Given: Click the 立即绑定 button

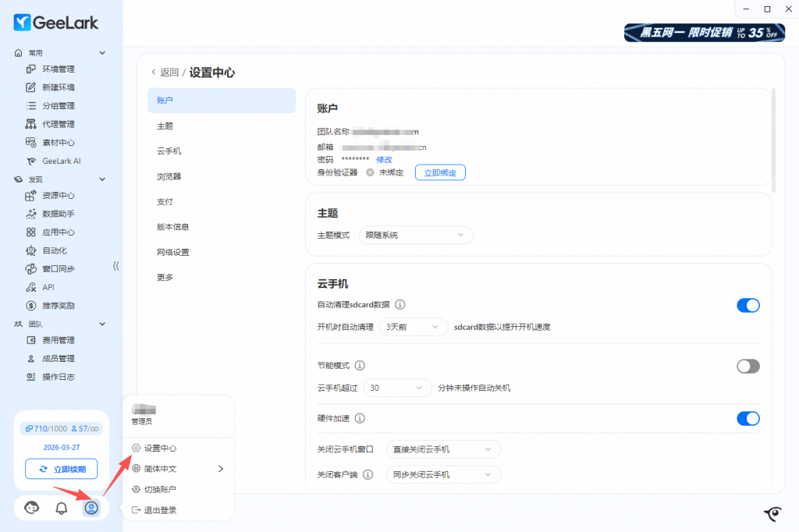Looking at the screenshot, I should (440, 172).
